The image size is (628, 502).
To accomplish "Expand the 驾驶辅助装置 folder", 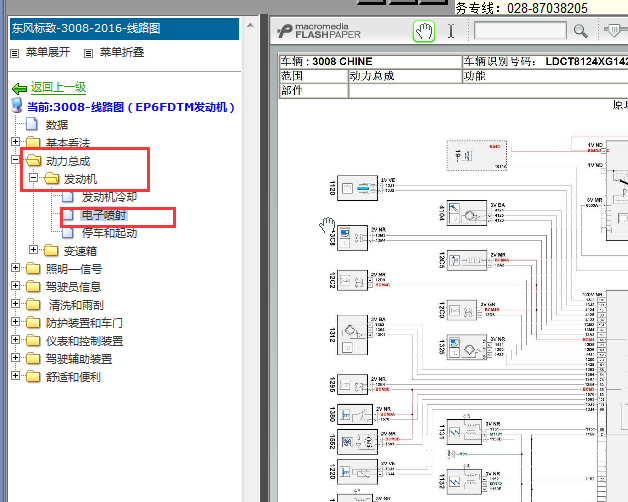I will point(15,357).
